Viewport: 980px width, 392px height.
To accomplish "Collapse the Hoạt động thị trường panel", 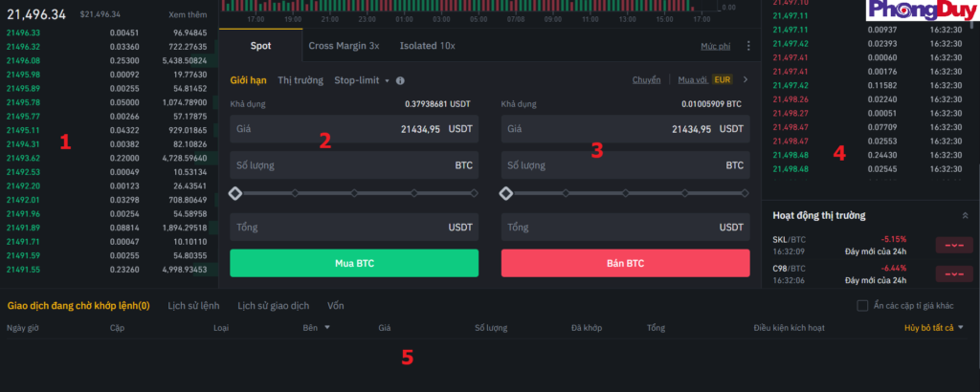I will click(x=965, y=216).
